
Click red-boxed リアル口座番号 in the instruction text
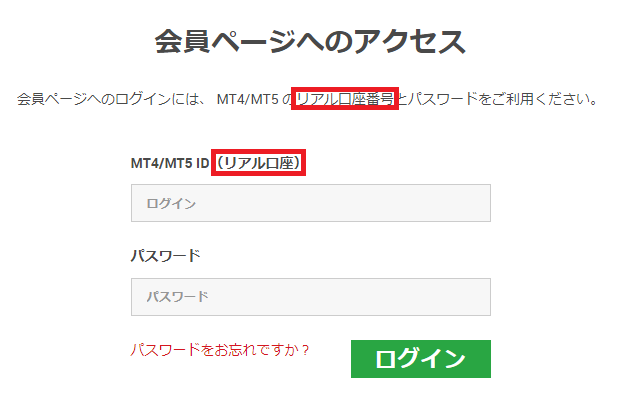click(x=345, y=99)
